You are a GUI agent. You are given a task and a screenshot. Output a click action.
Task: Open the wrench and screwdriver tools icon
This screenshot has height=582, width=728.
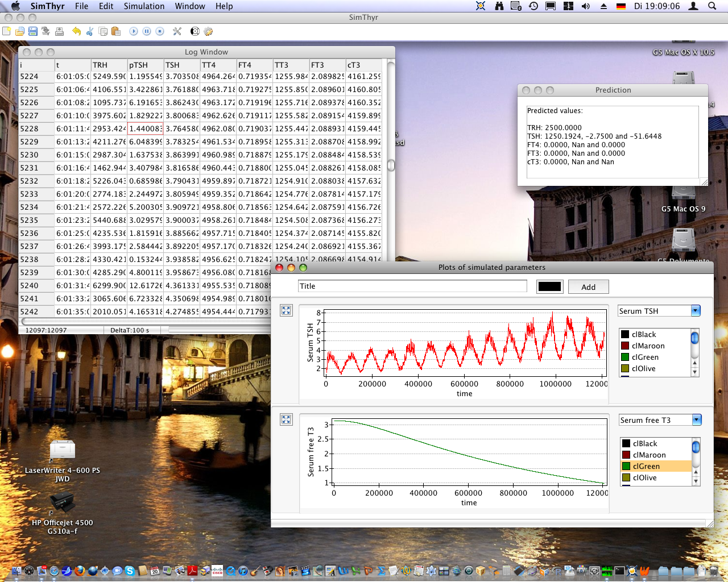click(177, 31)
